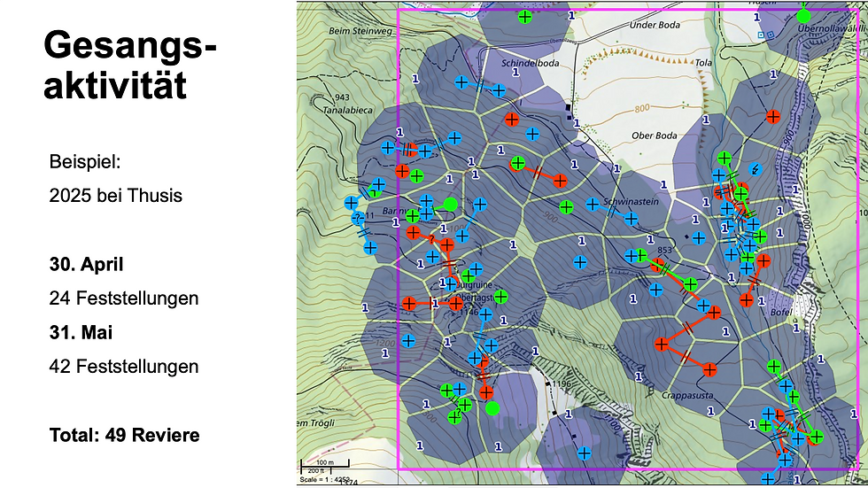Select the solid green dot beside Übernollawäldli
Screen dimensions: 868x488
point(804,17)
